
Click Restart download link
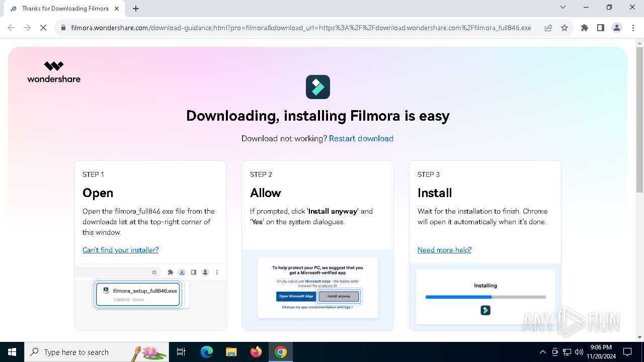361,138
